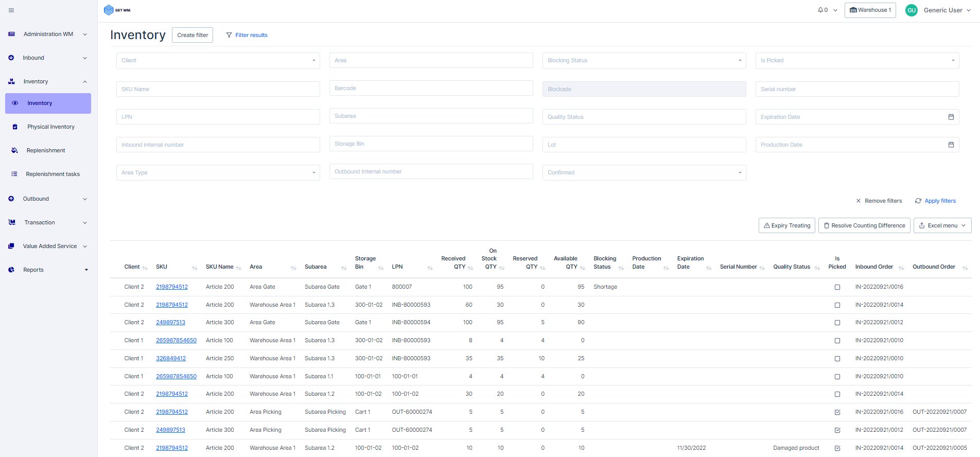
Task: Click the SKU Name input field
Action: pyautogui.click(x=218, y=89)
